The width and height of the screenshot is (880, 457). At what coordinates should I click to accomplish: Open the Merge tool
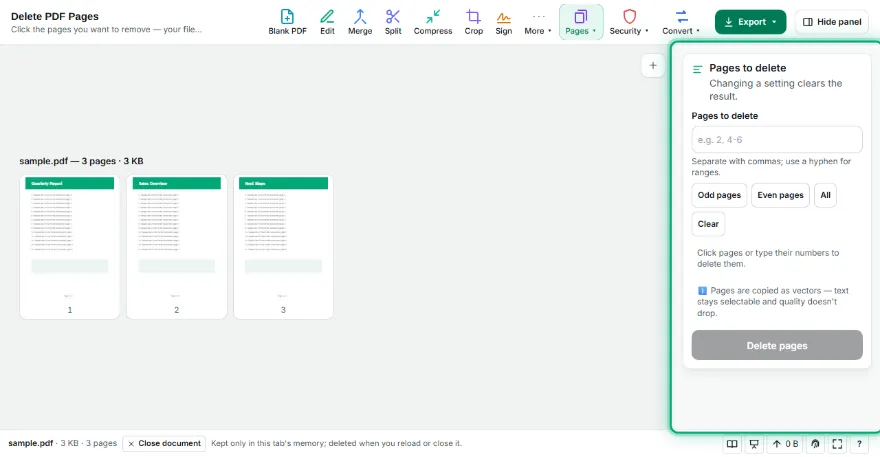(x=360, y=22)
